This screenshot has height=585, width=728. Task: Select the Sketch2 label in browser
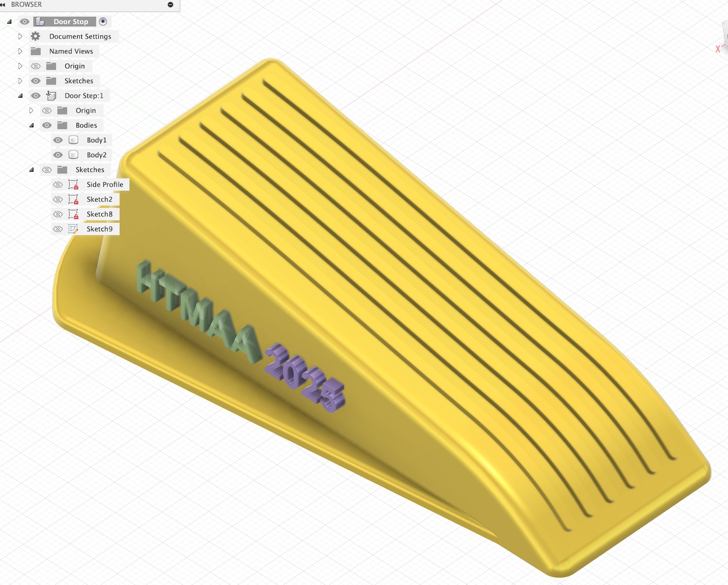(99, 199)
